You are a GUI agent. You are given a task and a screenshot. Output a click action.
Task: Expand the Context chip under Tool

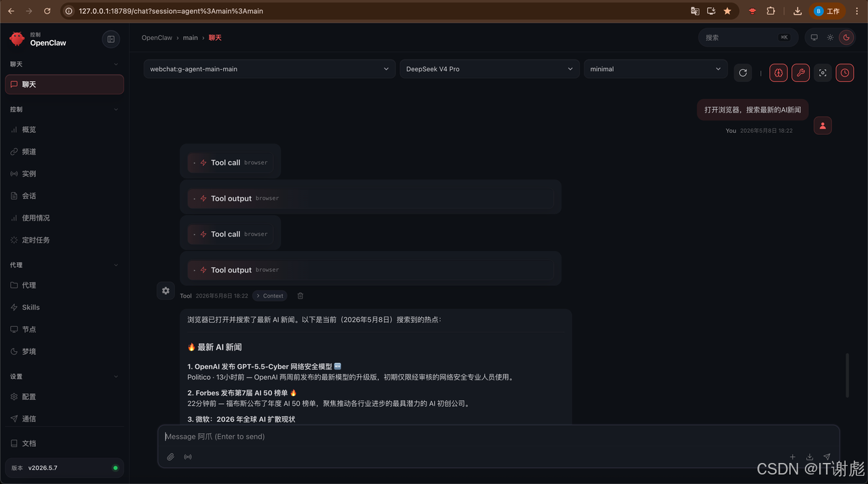point(270,296)
